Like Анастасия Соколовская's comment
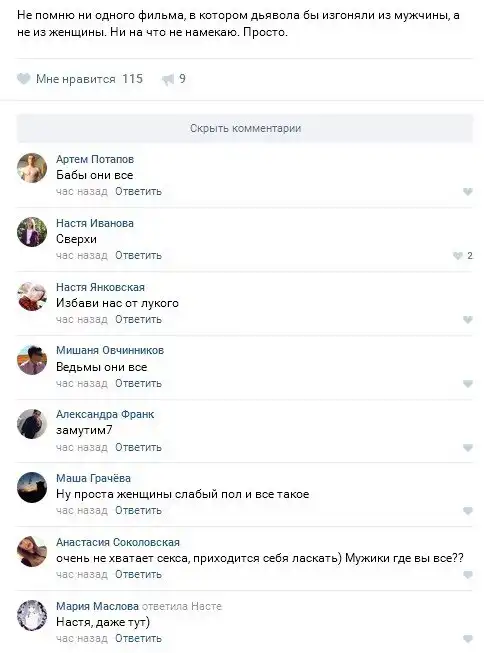This screenshot has width=484, height=653. pos(467,575)
